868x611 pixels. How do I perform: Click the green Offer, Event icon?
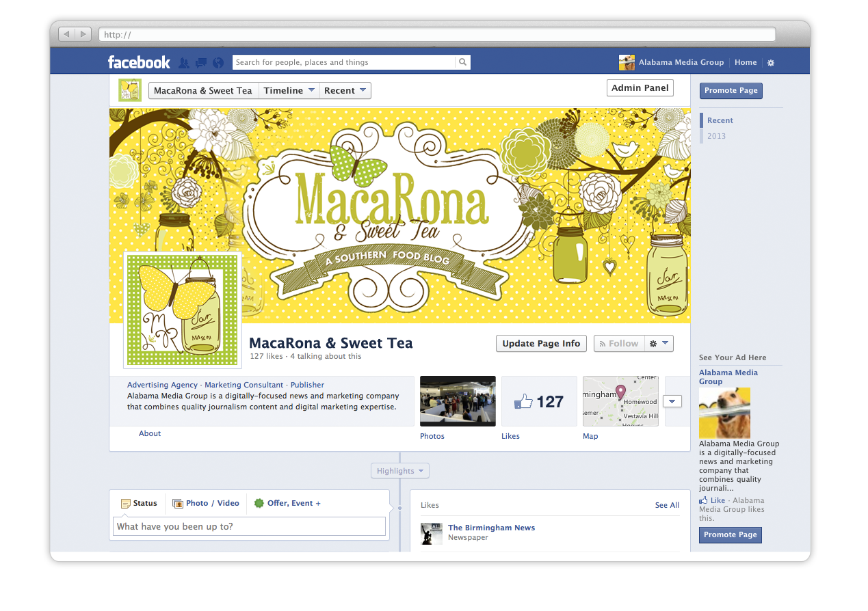tap(259, 503)
